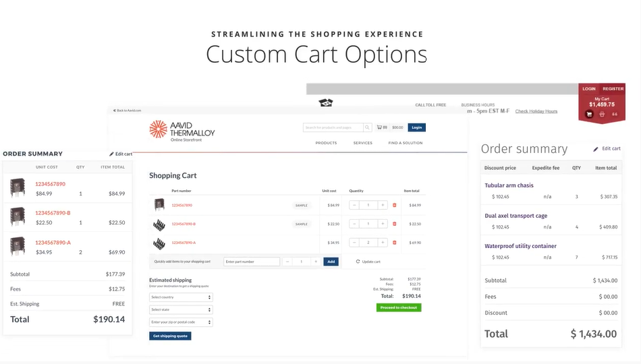Open the Select country dropdown

tap(181, 297)
